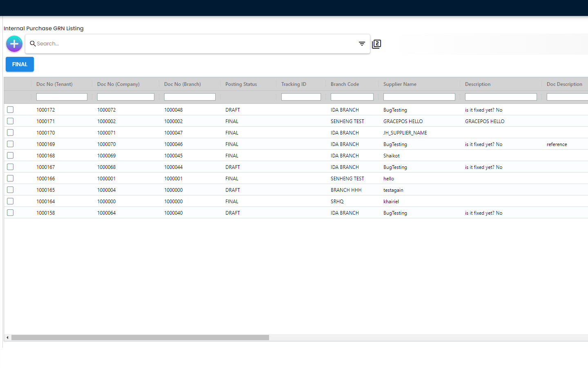Image resolution: width=588 pixels, height=368 pixels.
Task: Sort by the Supplier Name column header
Action: coord(400,84)
